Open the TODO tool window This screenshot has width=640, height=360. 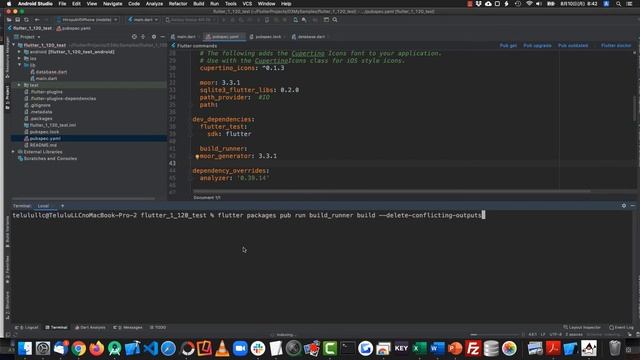click(x=158, y=327)
